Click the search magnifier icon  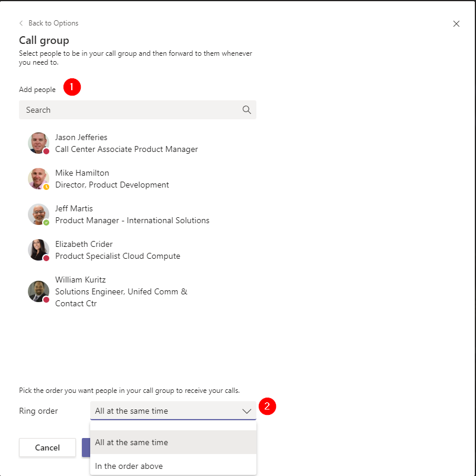point(246,110)
